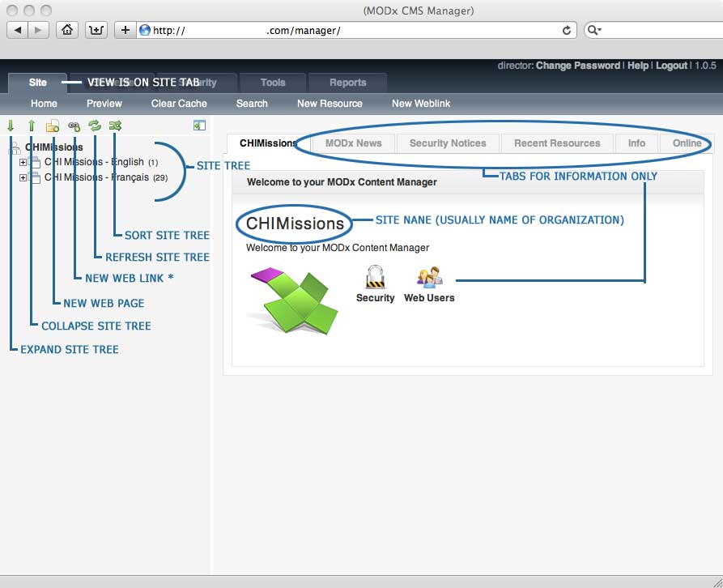
Task: Switch to the Reports tab
Action: [347, 83]
